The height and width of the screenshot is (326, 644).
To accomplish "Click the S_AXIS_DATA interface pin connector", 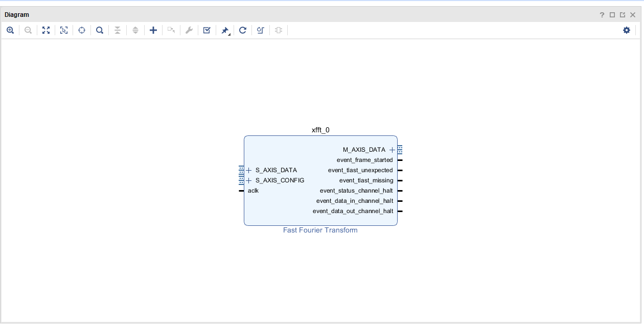I will coord(241,170).
